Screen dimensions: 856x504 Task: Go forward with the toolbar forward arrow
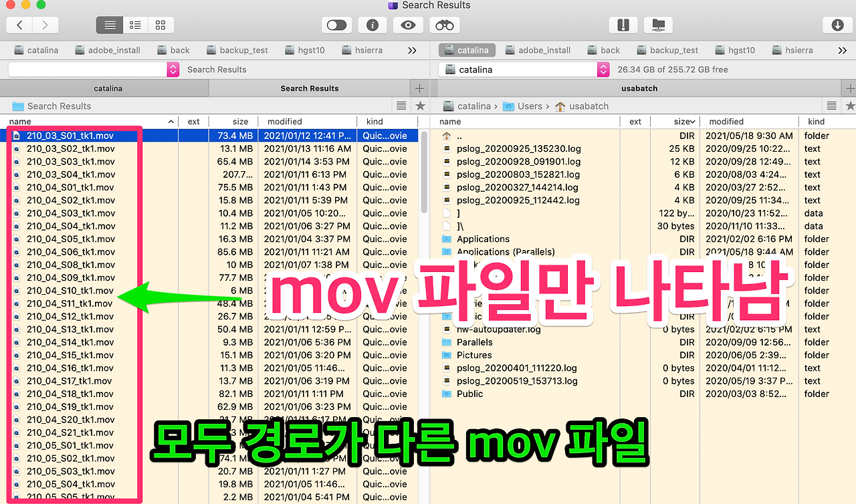tap(45, 25)
